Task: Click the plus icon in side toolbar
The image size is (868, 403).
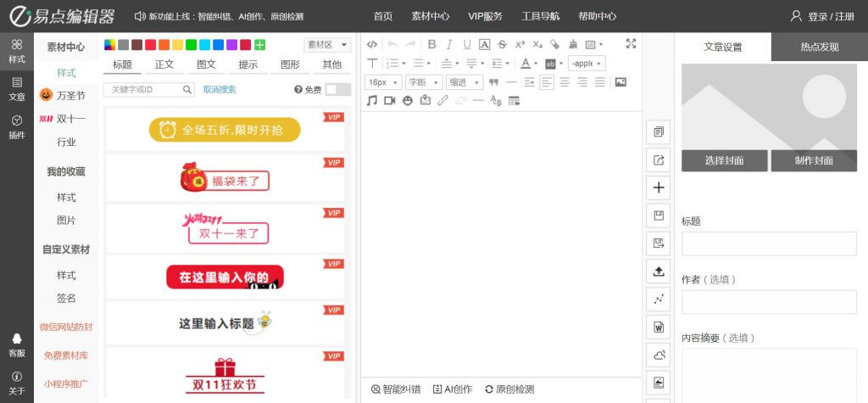Action: 659,188
